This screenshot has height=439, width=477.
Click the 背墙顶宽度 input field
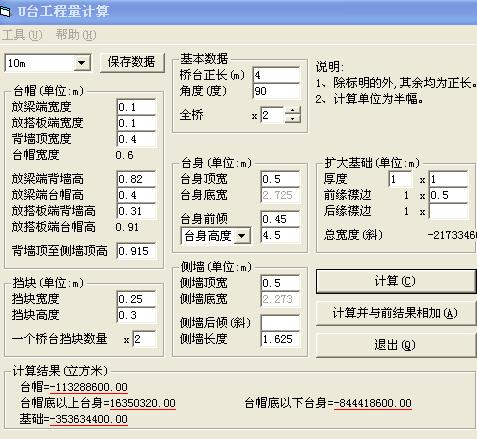136,139
